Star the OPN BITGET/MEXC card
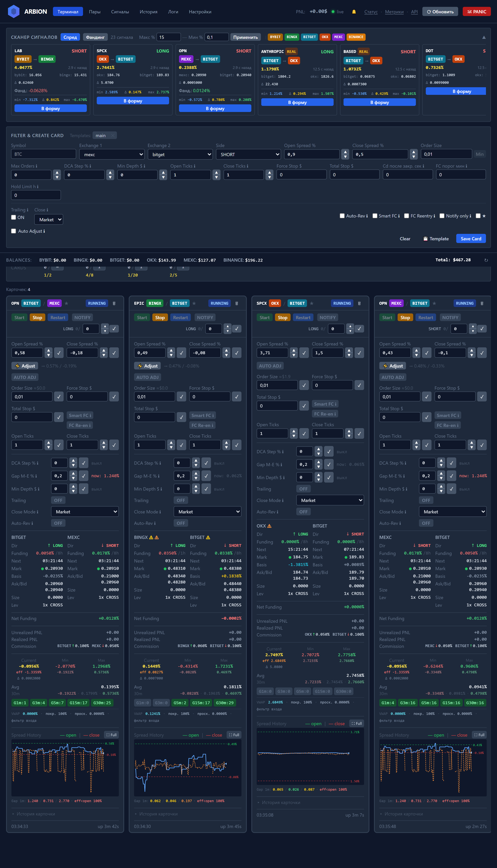The image size is (497, 868). pyautogui.click(x=66, y=303)
